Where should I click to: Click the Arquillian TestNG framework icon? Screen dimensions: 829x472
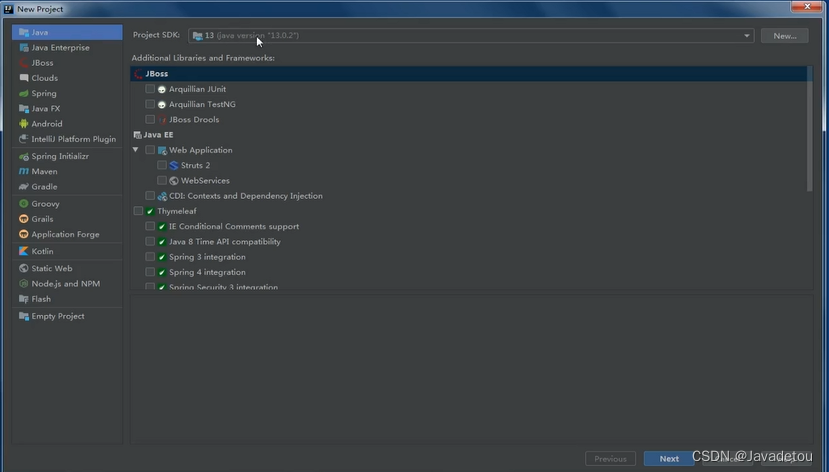tap(162, 105)
